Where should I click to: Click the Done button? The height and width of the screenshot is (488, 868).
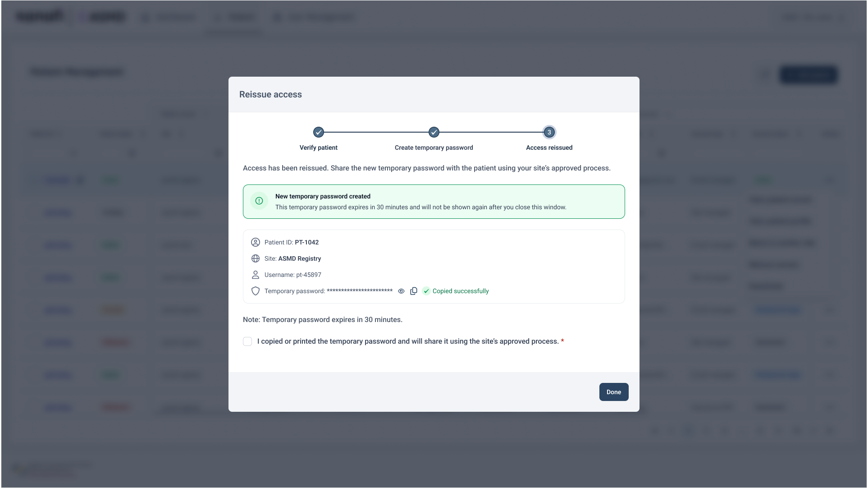pyautogui.click(x=614, y=392)
